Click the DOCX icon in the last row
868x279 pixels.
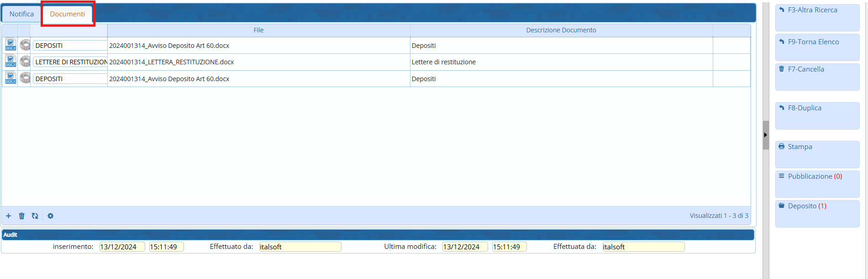pyautogui.click(x=10, y=78)
